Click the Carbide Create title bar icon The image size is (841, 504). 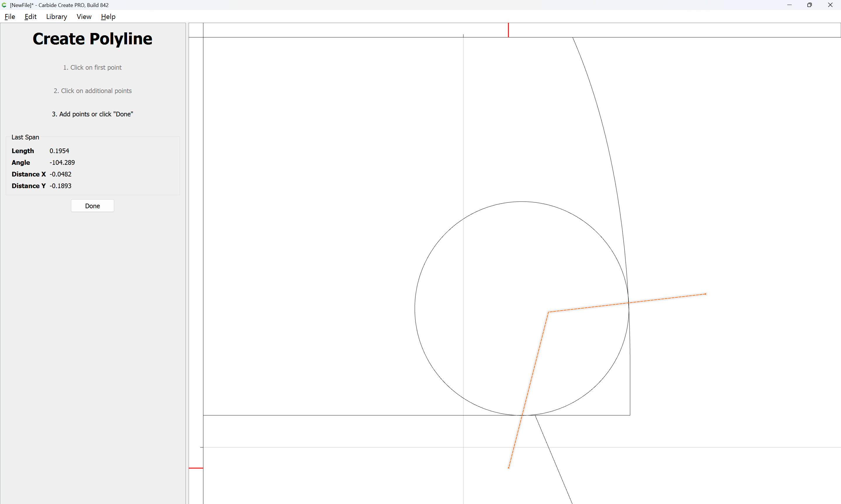pos(4,5)
